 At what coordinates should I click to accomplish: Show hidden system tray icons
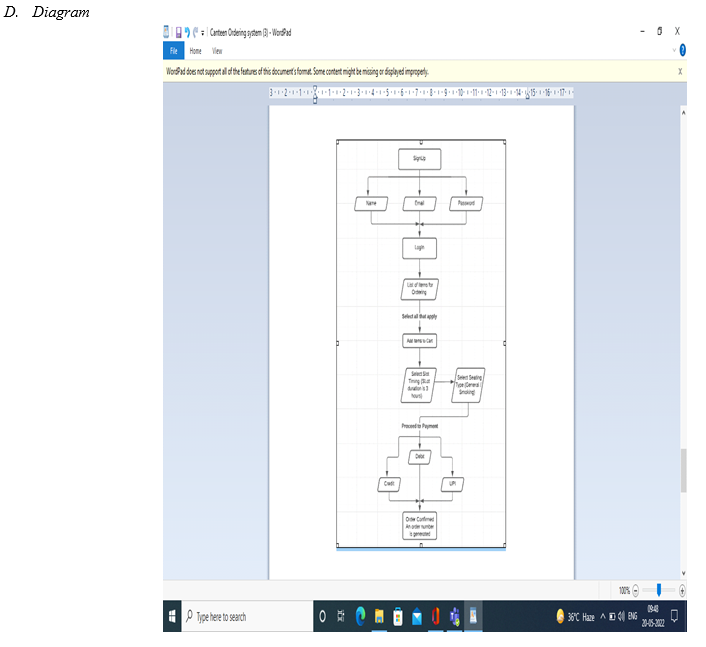603,616
